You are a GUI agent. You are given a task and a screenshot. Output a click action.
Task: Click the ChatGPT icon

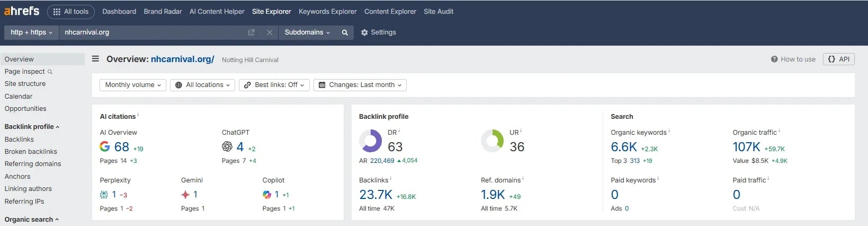[227, 146]
